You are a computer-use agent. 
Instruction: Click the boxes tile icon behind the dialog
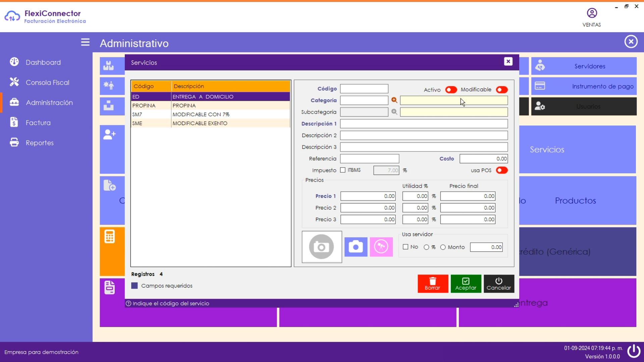[x=108, y=66]
